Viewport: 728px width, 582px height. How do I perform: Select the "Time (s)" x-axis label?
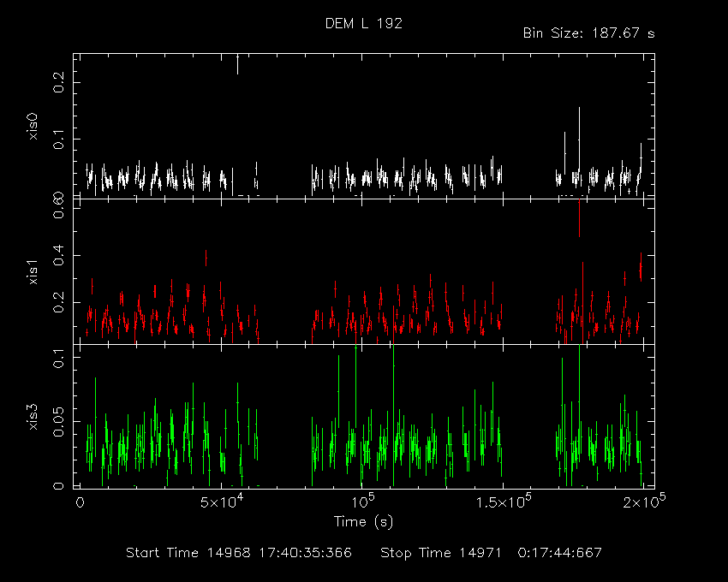click(x=363, y=522)
